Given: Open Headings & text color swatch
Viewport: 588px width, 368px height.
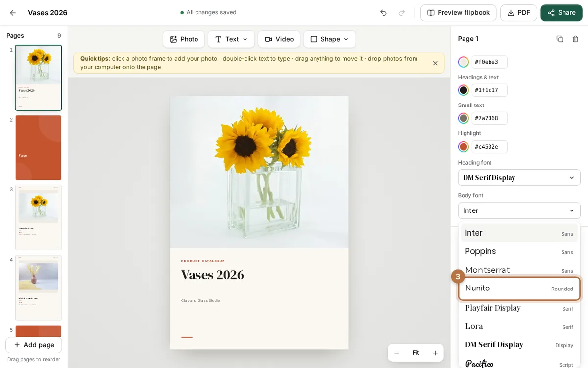Looking at the screenshot, I should point(464,90).
